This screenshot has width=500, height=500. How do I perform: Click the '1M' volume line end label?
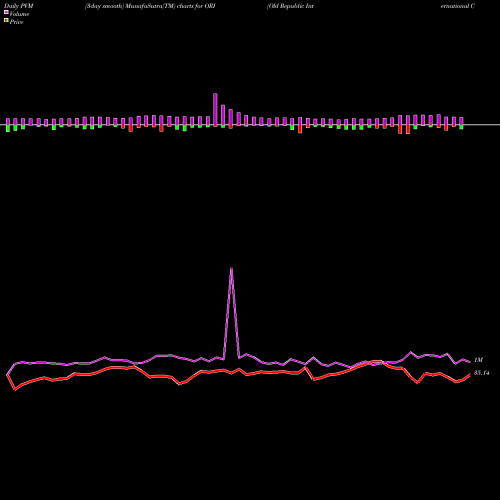tap(478, 360)
